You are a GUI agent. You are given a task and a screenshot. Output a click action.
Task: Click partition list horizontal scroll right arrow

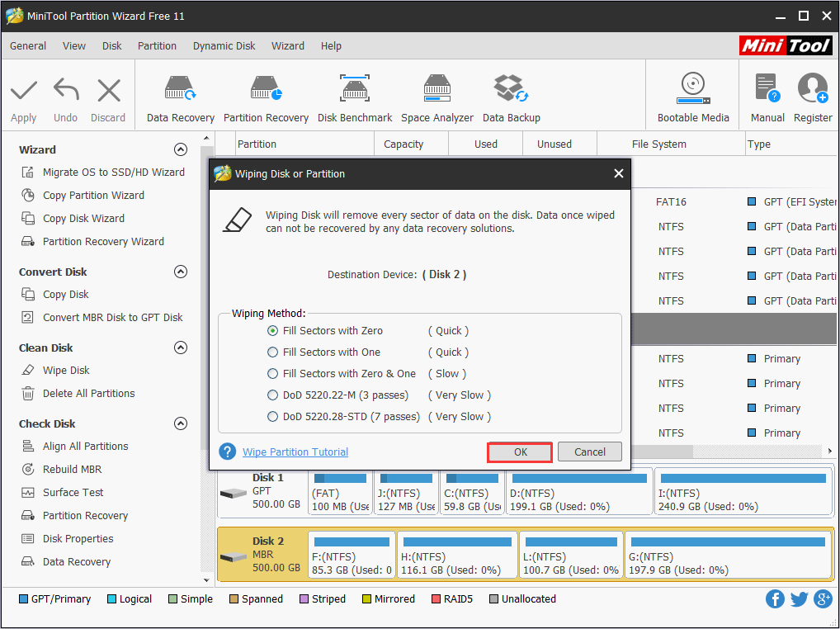click(x=830, y=452)
